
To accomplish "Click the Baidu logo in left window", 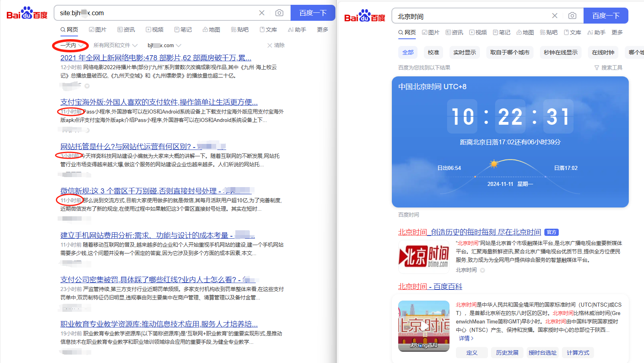I will click(x=27, y=13).
